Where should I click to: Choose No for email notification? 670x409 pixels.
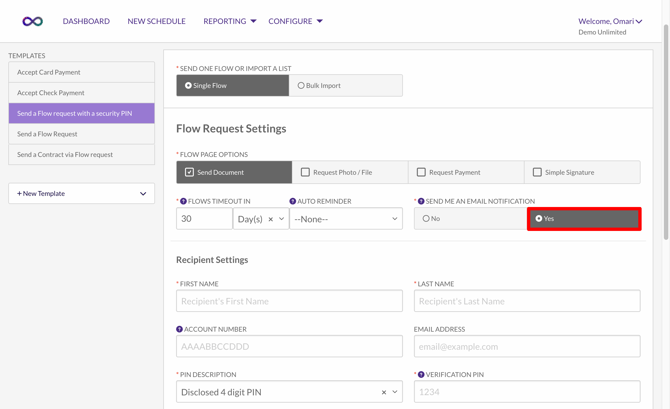pos(426,219)
